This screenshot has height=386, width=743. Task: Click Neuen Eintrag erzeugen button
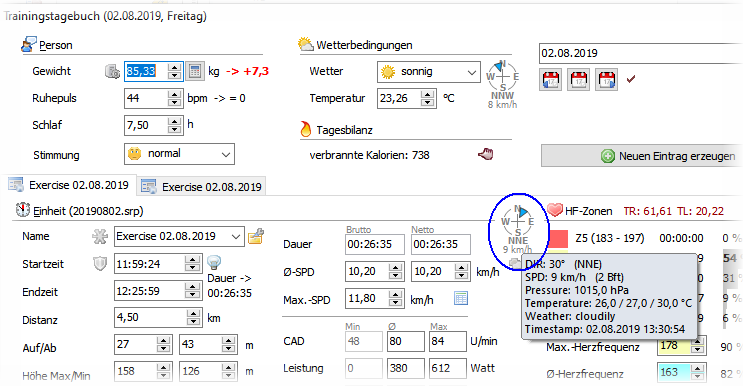pos(642,156)
